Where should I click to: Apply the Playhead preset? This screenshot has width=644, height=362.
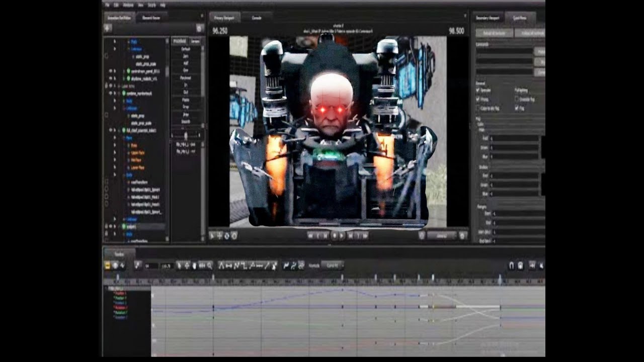point(185,78)
